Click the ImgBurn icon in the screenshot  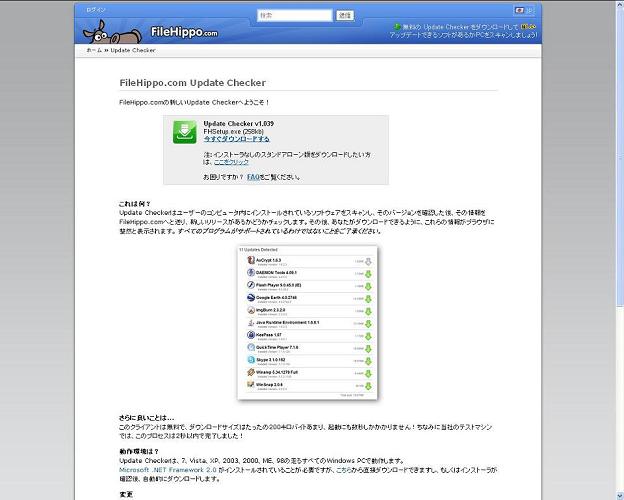[251, 310]
